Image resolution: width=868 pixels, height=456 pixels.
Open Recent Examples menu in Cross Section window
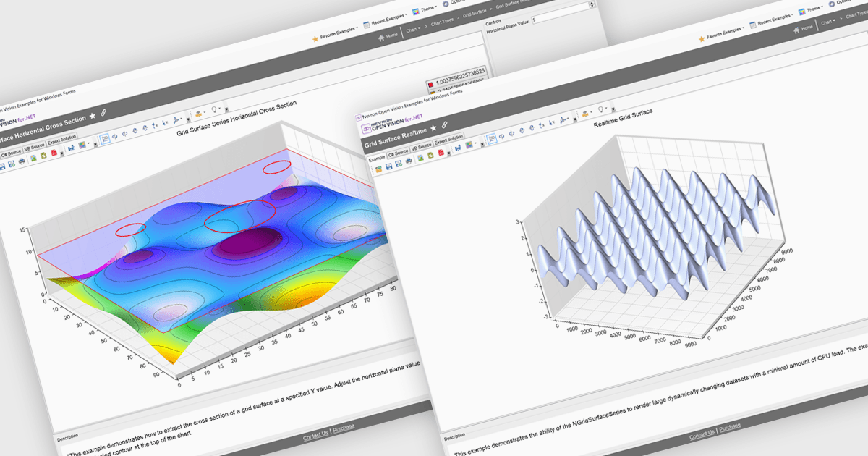[385, 20]
